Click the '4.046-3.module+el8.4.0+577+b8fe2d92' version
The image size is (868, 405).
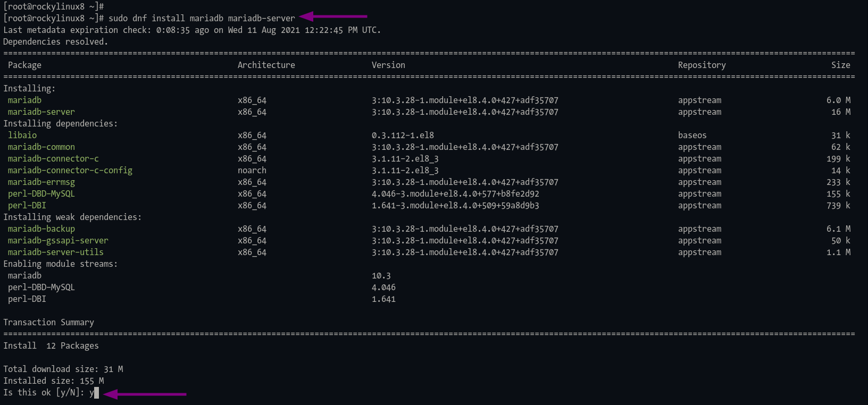(x=455, y=193)
